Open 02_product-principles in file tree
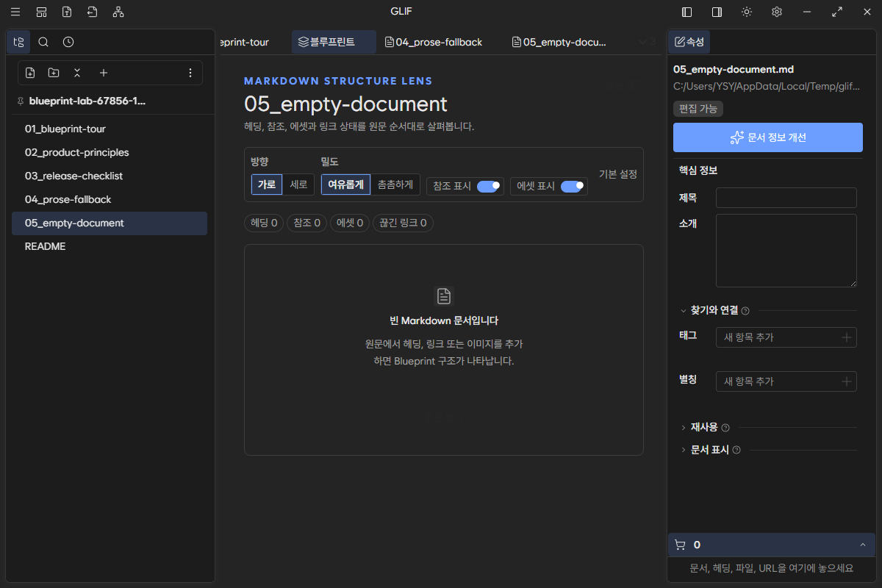This screenshot has height=588, width=882. (x=110, y=152)
